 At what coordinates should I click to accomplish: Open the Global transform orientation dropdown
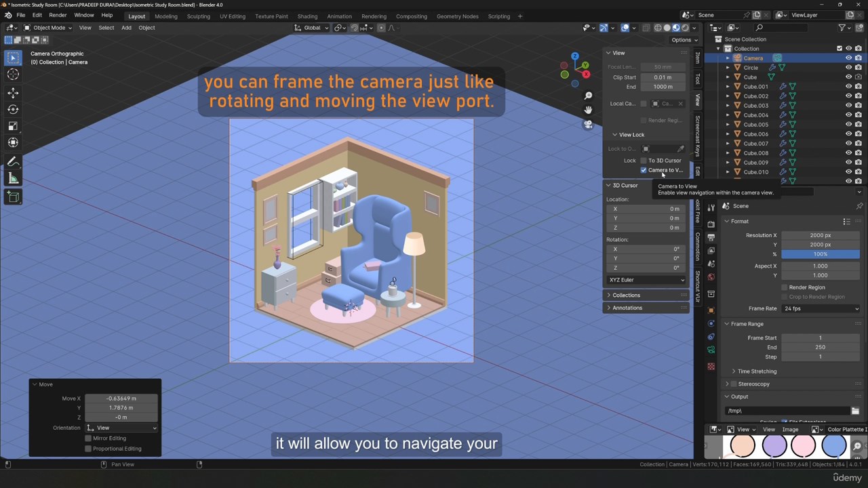(312, 28)
